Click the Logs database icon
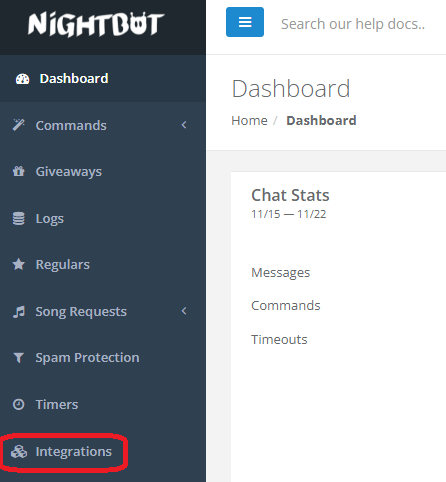 pos(19,219)
